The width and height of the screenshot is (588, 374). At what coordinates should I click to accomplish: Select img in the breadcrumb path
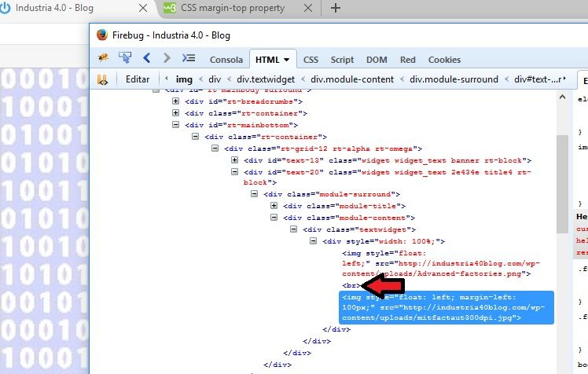[x=184, y=79]
